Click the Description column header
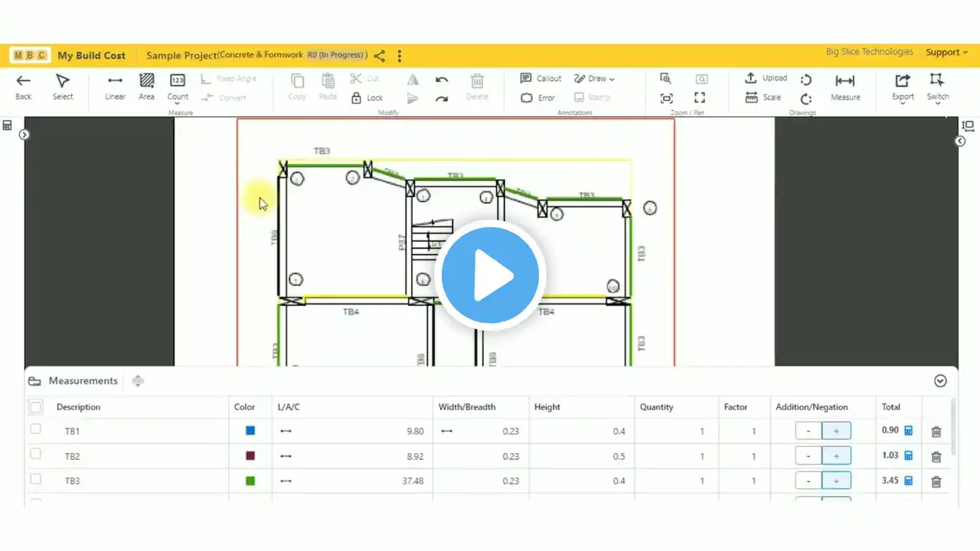Image resolution: width=980 pixels, height=551 pixels. point(78,407)
